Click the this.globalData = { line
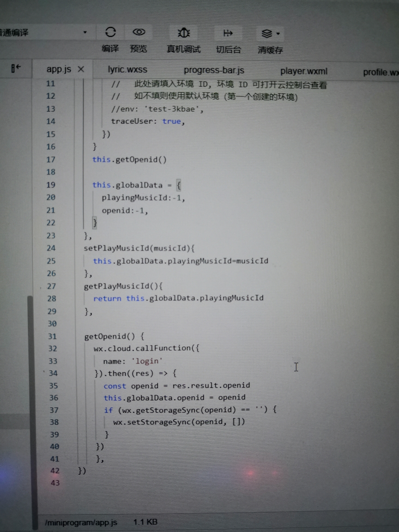Screen dimensions: 399x532 (137, 185)
